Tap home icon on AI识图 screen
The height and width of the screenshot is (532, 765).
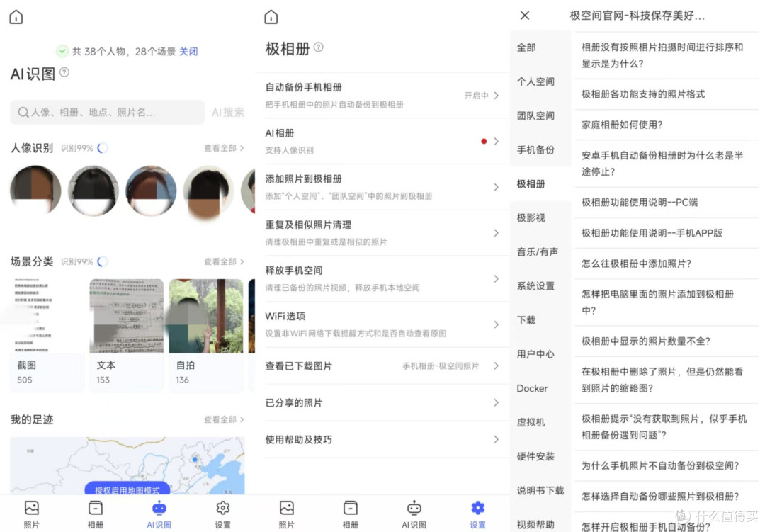(x=16, y=17)
